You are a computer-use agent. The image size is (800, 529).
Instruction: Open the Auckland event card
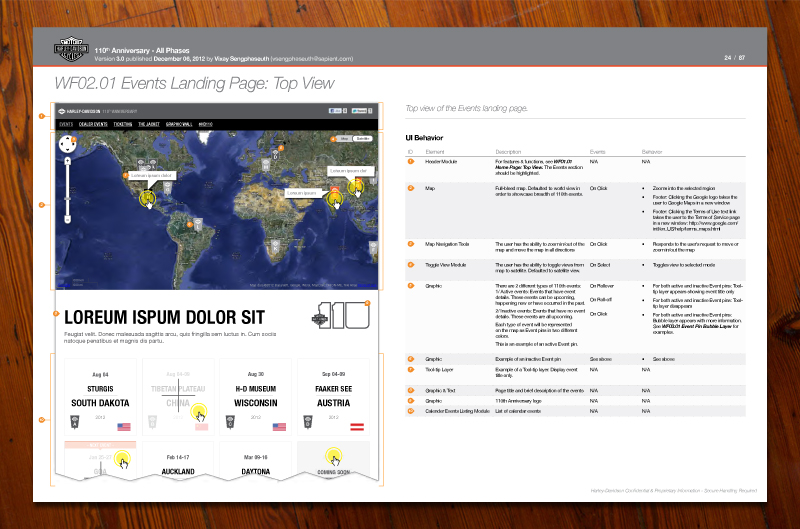[x=178, y=460]
